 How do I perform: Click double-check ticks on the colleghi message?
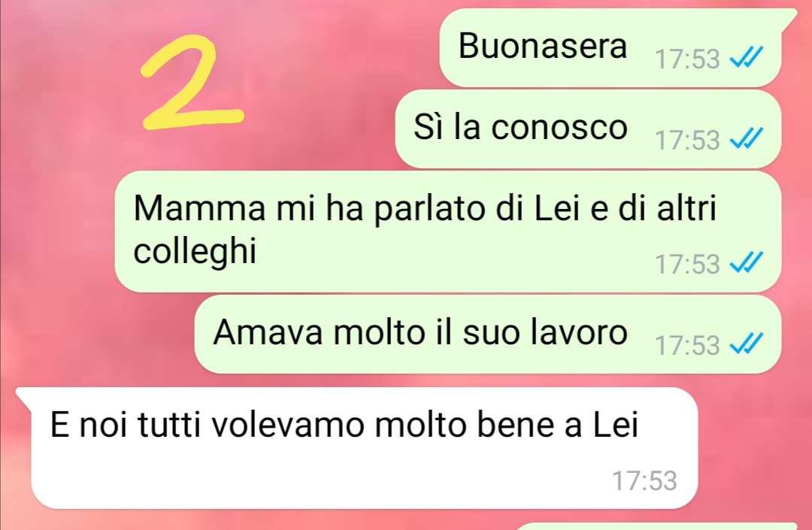tap(747, 262)
